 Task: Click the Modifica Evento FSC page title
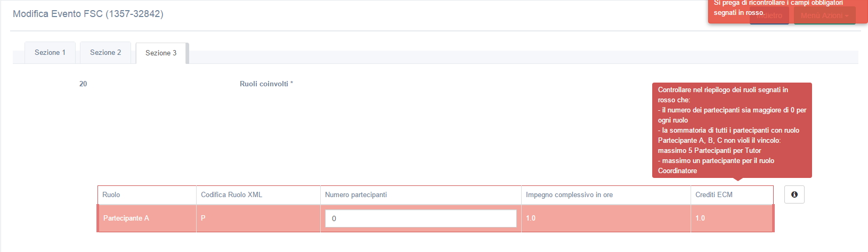pos(88,14)
